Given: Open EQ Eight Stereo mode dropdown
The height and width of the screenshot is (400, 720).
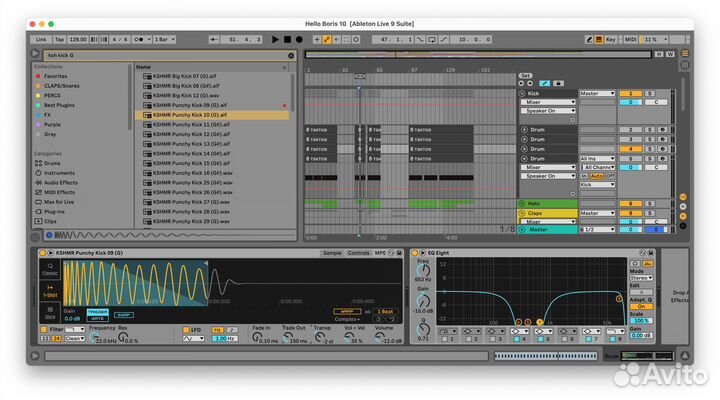Looking at the screenshot, I should [641, 278].
